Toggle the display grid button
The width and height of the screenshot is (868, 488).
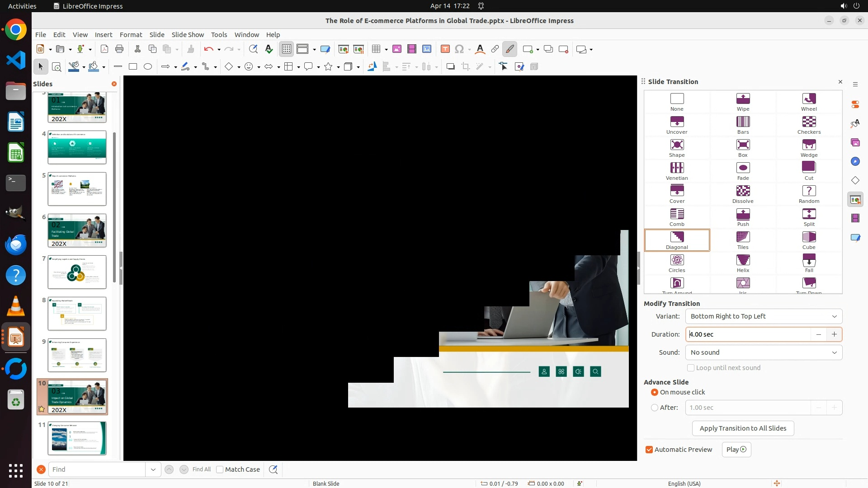(287, 49)
